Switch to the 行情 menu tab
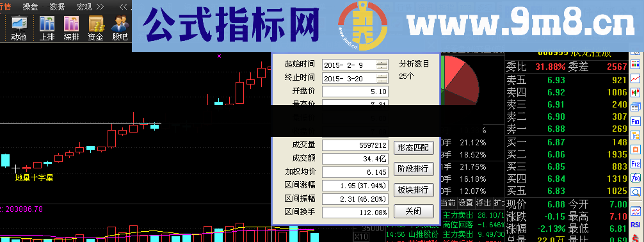The width and height of the screenshot is (644, 242). (x=5, y=6)
